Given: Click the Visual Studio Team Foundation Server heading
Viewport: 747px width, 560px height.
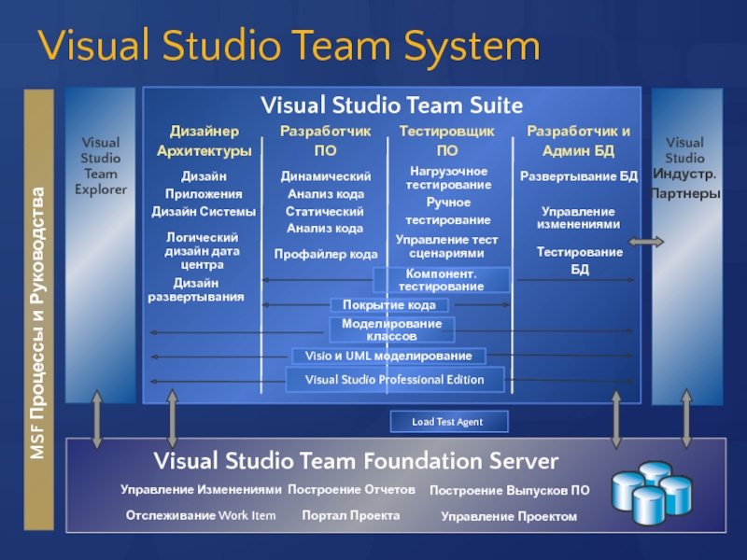Looking at the screenshot, I should click(356, 461).
